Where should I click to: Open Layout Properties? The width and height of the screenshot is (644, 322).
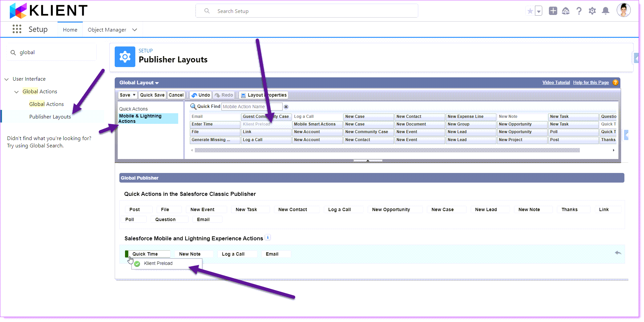[263, 95]
